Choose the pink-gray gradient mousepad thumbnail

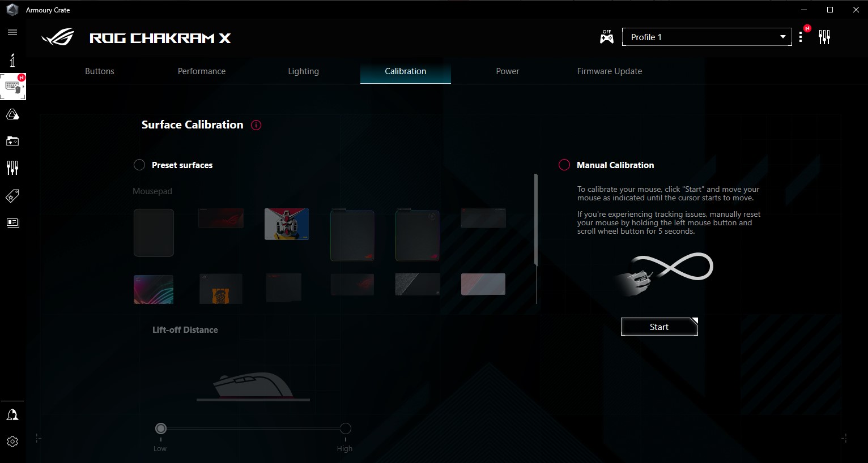pyautogui.click(x=483, y=284)
